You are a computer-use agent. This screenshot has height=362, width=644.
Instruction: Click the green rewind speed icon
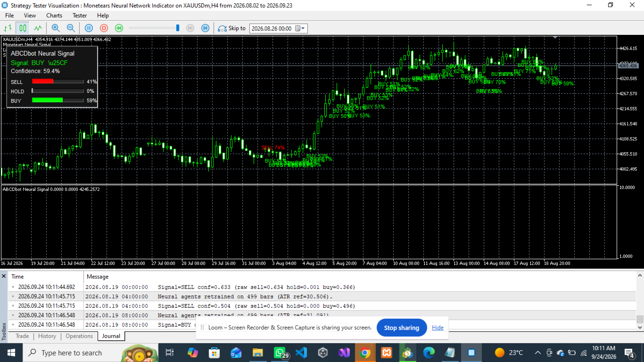coord(119,28)
